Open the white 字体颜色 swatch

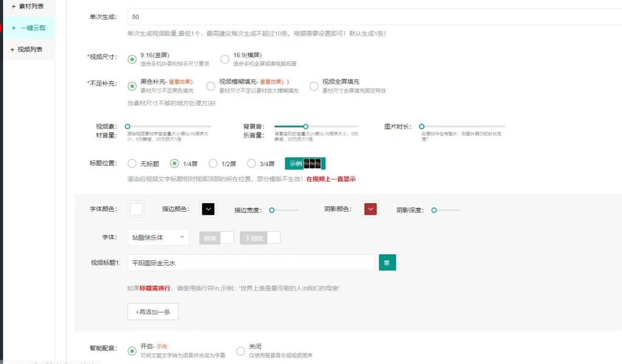pos(137,209)
